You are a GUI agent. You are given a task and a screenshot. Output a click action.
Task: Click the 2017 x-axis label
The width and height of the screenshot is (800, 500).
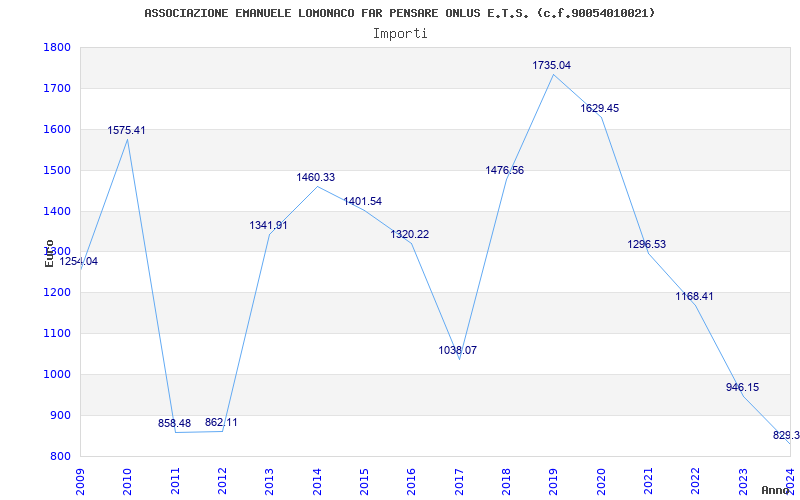459,481
